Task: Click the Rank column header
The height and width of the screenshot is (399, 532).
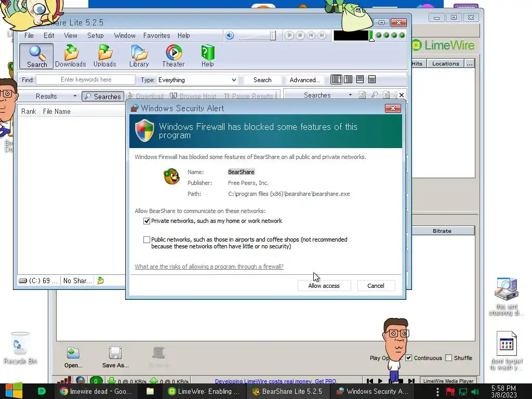Action: 29,111
